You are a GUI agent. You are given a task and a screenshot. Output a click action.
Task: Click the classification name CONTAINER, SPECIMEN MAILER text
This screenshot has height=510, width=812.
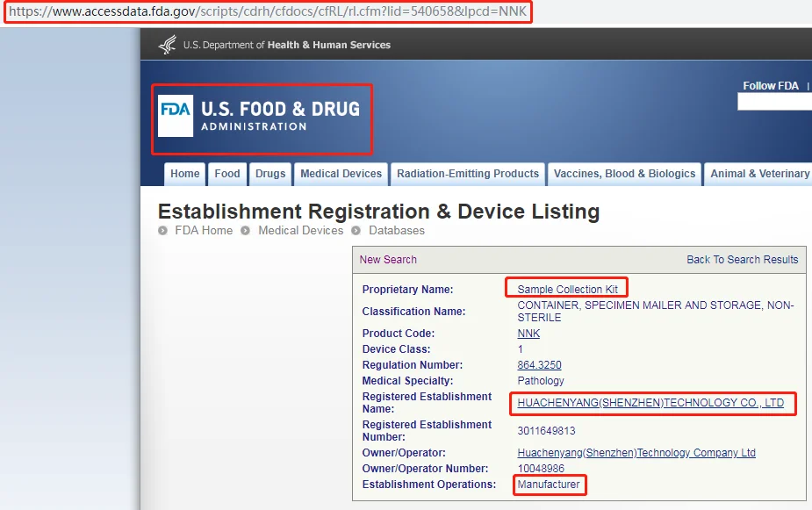656,311
